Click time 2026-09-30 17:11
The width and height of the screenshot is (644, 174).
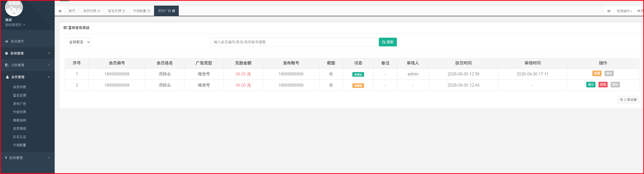coord(532,74)
